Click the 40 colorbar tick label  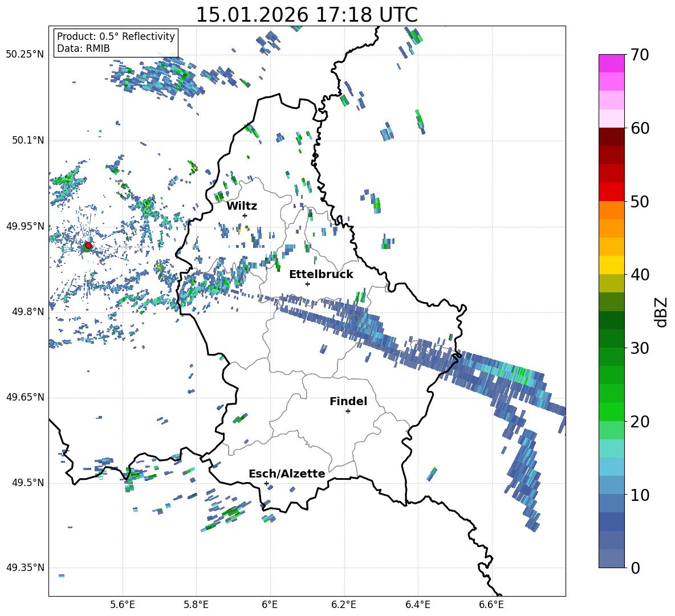[640, 275]
